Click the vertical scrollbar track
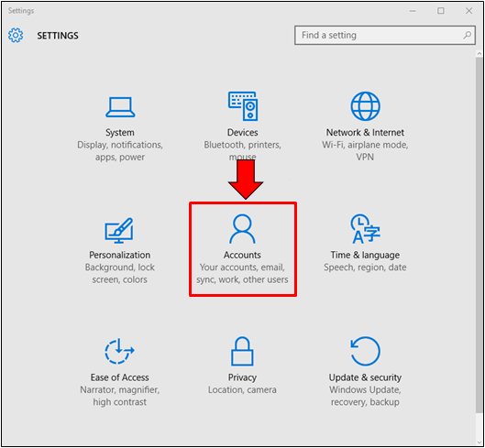The height and width of the screenshot is (448, 485). pos(479,247)
